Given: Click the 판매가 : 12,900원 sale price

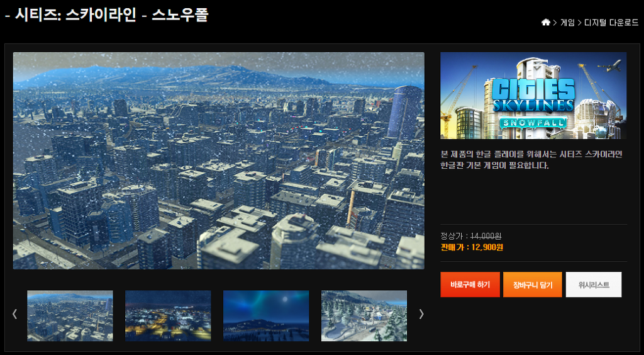Looking at the screenshot, I should tap(472, 247).
